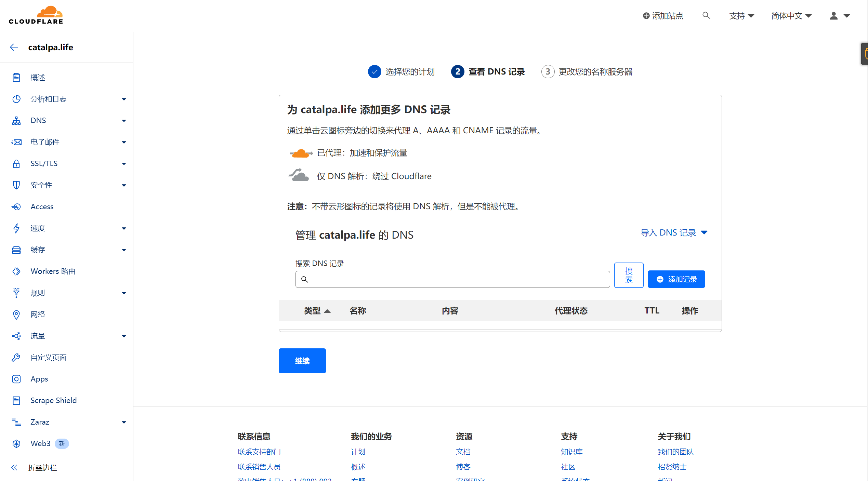Open the 支持 dropdown menu
This screenshot has width=868, height=481.
click(741, 16)
